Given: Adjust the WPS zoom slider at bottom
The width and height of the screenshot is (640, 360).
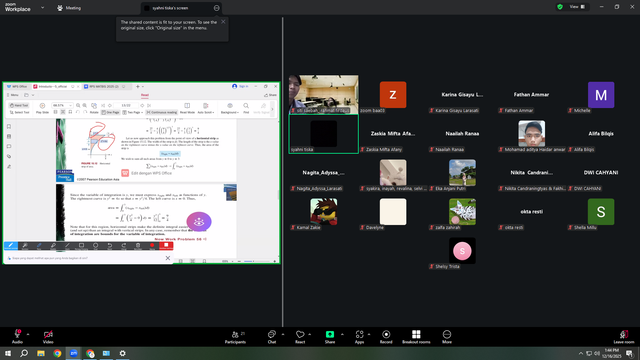Looking at the screenshot, I should 256,261.
